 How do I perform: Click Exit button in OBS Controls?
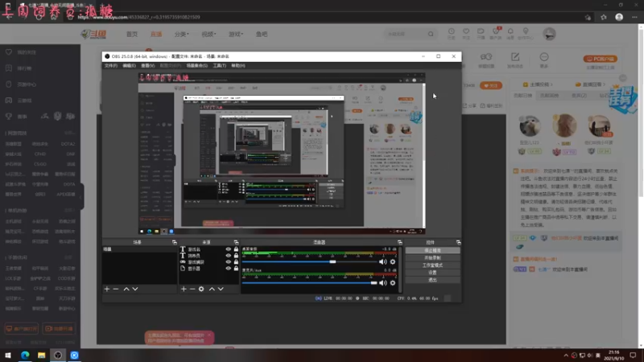(432, 280)
